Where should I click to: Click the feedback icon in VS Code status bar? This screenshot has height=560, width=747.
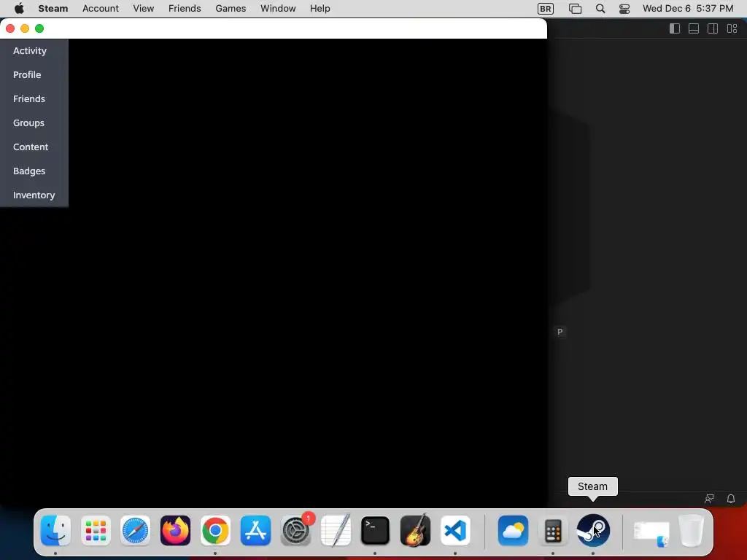tap(709, 499)
